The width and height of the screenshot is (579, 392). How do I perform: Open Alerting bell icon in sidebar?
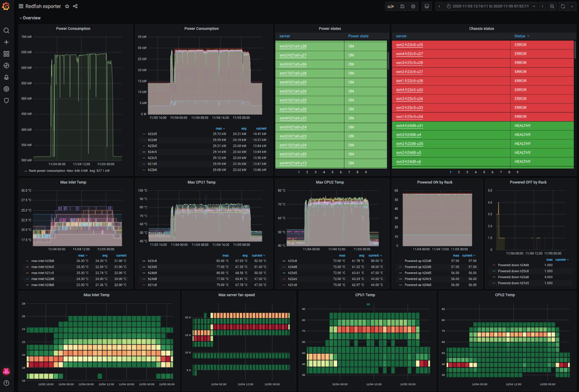6,77
